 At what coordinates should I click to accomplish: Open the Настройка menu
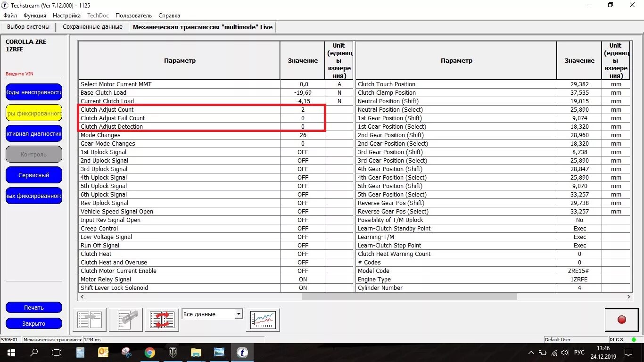point(66,16)
